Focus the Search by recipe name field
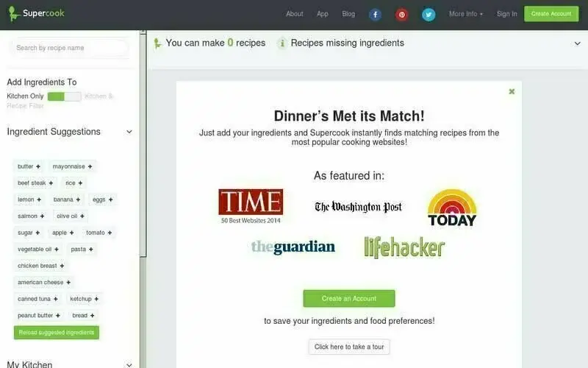Image resolution: width=588 pixels, height=368 pixels. click(x=68, y=48)
